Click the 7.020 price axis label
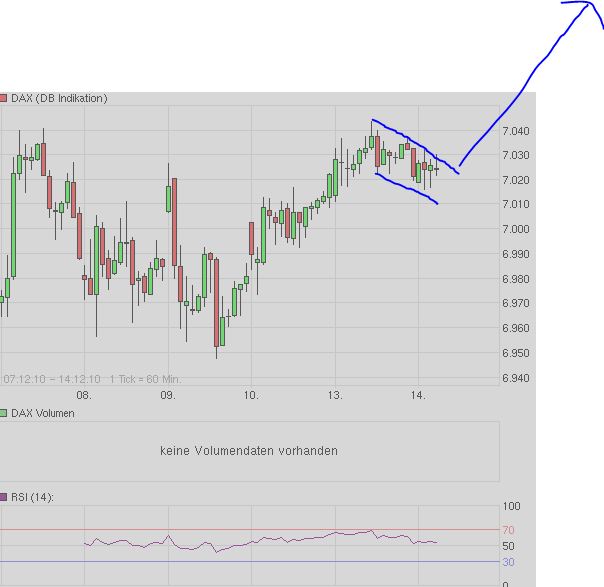The height and width of the screenshot is (587, 604). point(516,180)
